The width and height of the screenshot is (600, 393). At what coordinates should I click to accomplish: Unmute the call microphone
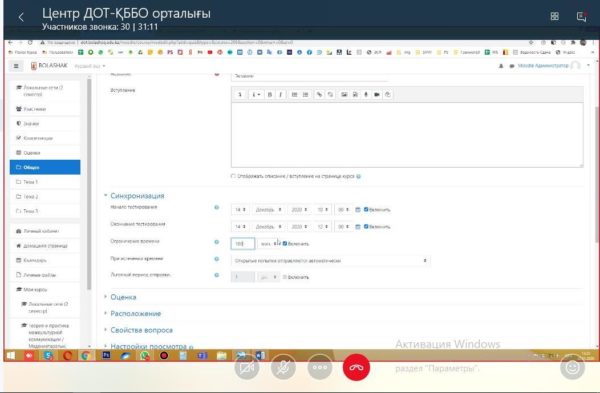(x=283, y=367)
